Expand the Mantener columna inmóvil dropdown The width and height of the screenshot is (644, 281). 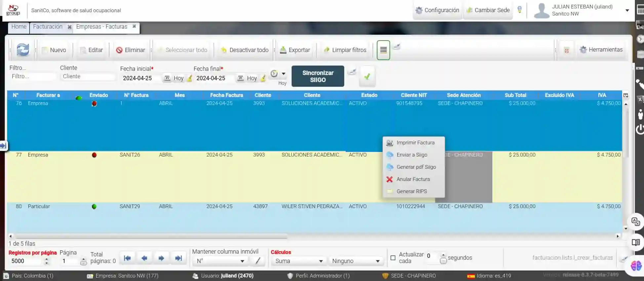point(220,261)
